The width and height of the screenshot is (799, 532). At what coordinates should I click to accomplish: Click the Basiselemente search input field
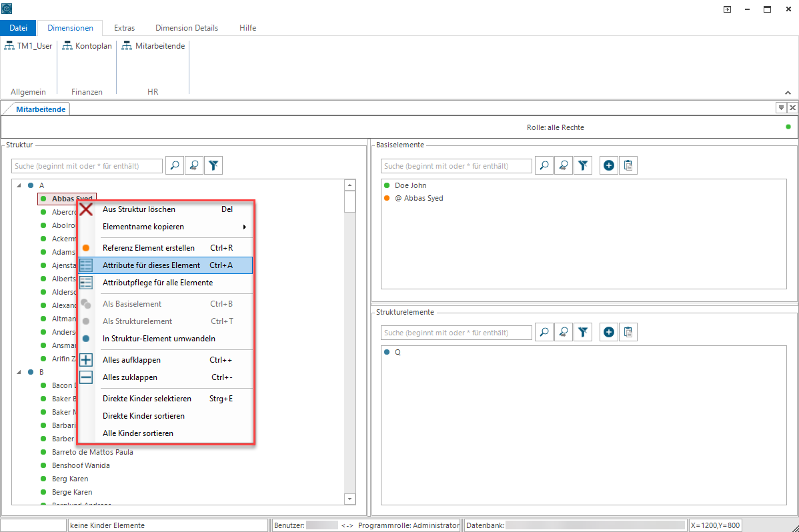point(457,166)
